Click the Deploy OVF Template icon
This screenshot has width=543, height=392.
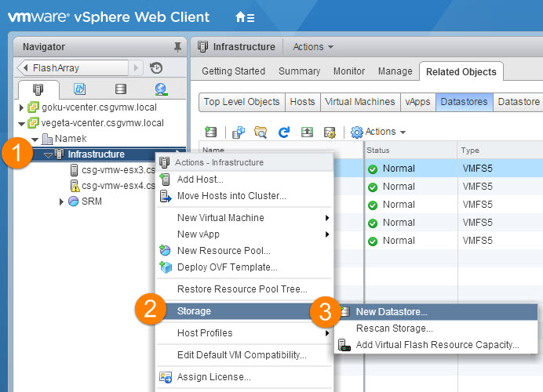pyautogui.click(x=166, y=267)
